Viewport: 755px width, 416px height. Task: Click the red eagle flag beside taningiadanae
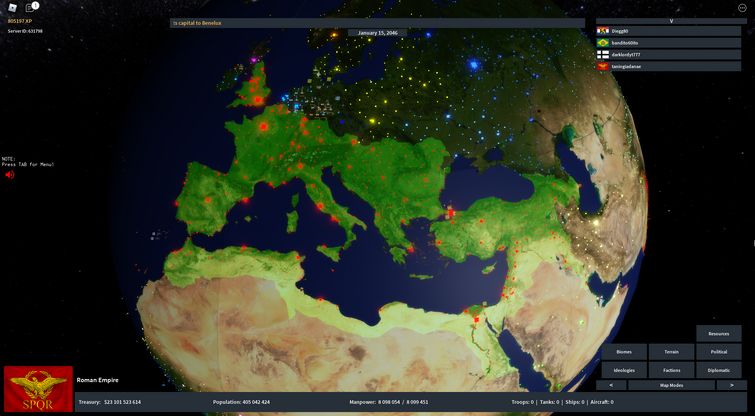[603, 67]
